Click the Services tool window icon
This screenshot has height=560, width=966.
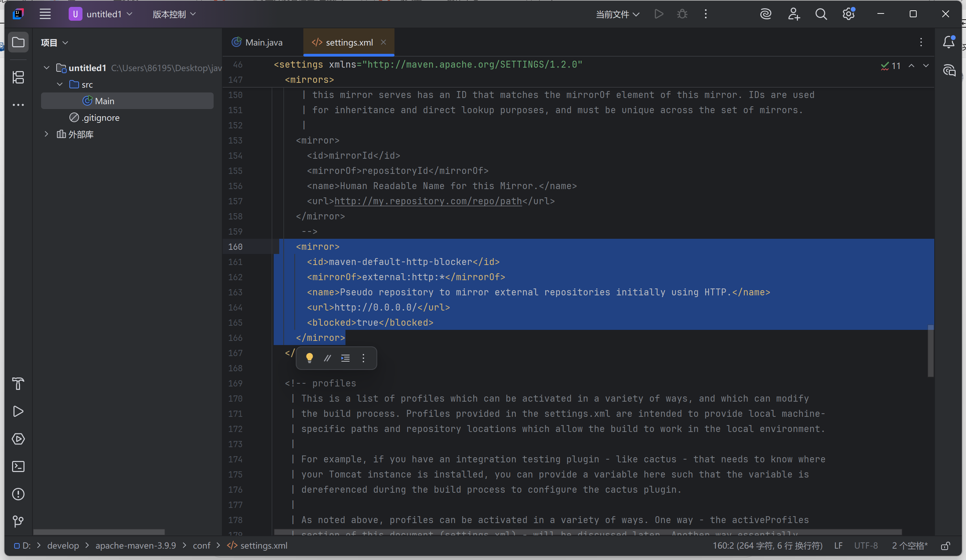point(18,439)
